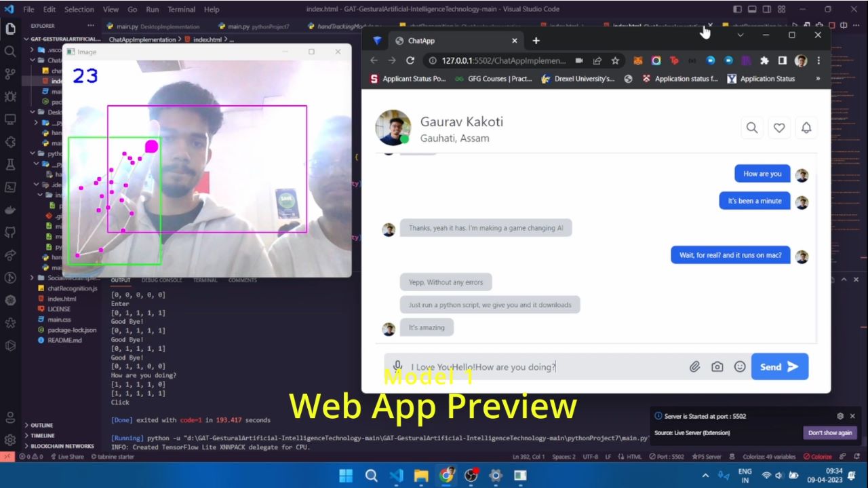Image resolution: width=868 pixels, height=488 pixels.
Task: Open chatRecognition.js in Explorer
Action: 72,288
